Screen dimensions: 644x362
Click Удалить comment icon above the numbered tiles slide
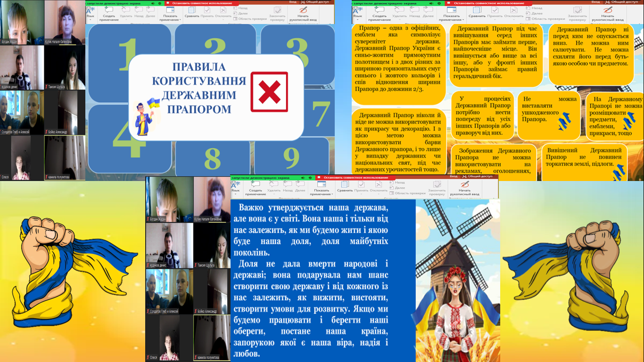pos(126,9)
